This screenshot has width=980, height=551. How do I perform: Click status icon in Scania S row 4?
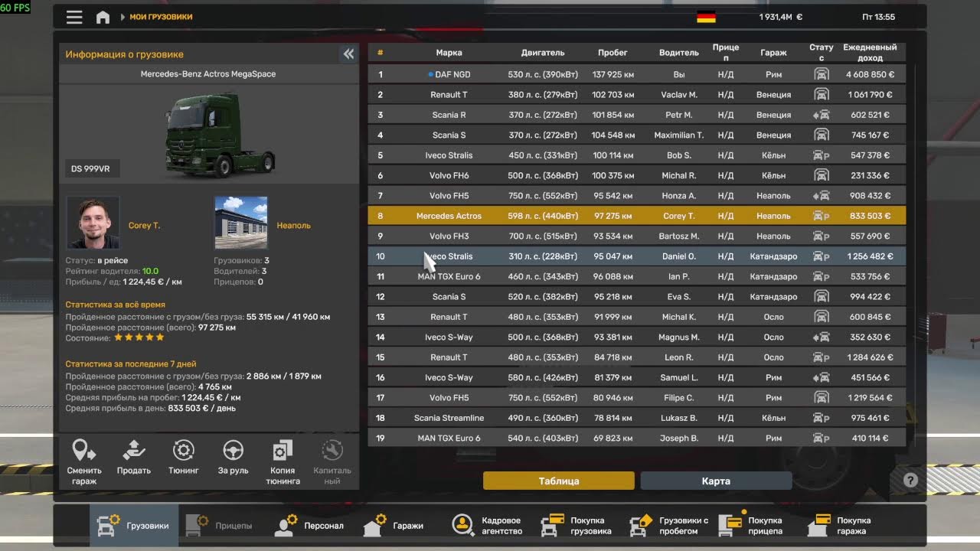pyautogui.click(x=821, y=135)
